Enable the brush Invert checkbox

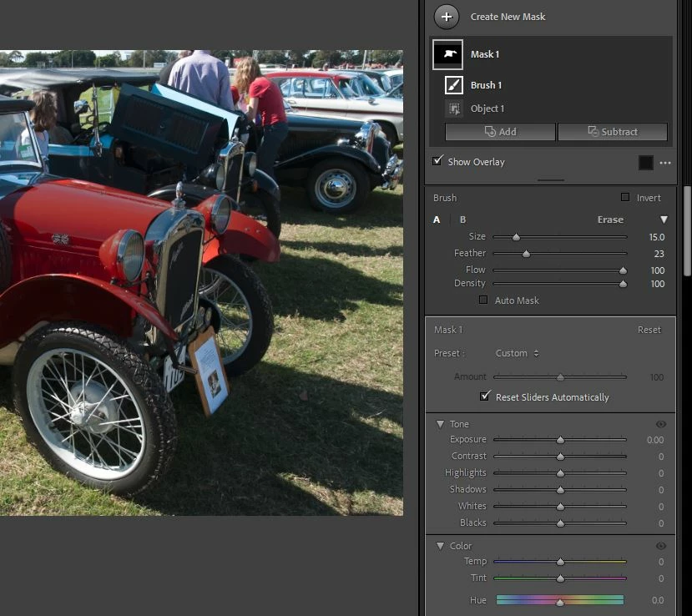tap(625, 197)
